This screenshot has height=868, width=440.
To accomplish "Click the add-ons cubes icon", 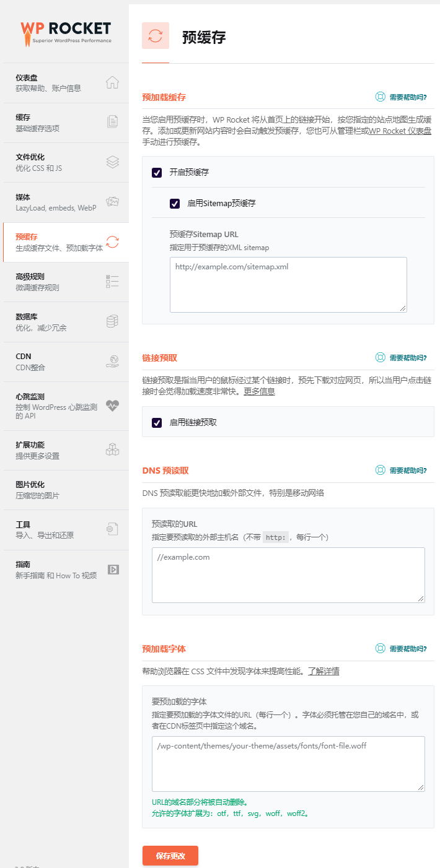I will (x=112, y=449).
